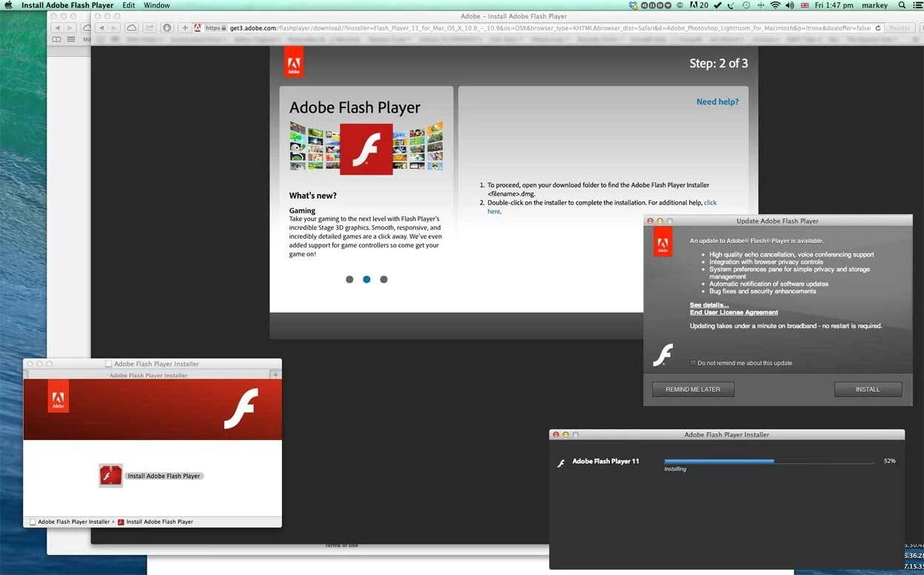Open the Adobe 20 notifications menu bar icon

[x=699, y=5]
